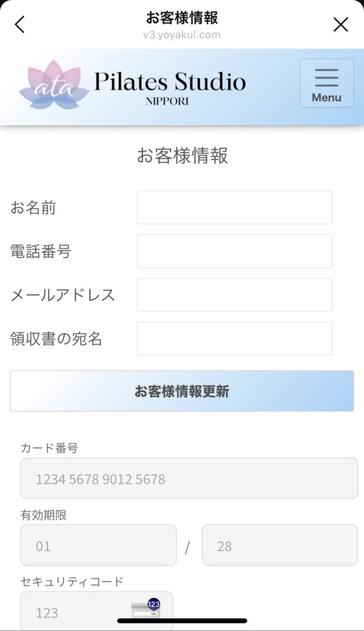The height and width of the screenshot is (631, 364).
Task: Select the セキュリティコード field showing 123
Action: 97,611
